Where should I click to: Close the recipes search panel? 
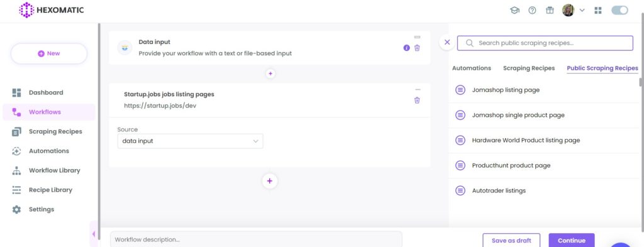tap(447, 42)
